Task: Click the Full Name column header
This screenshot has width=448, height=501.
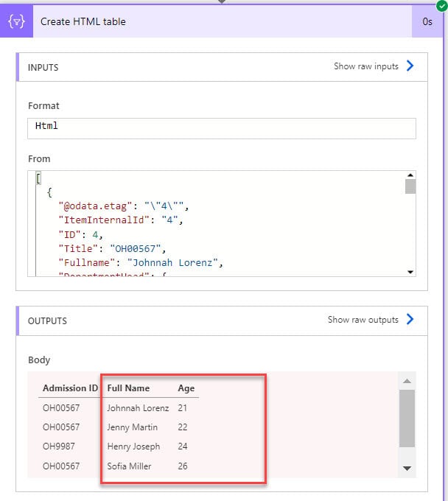Action: (x=128, y=388)
